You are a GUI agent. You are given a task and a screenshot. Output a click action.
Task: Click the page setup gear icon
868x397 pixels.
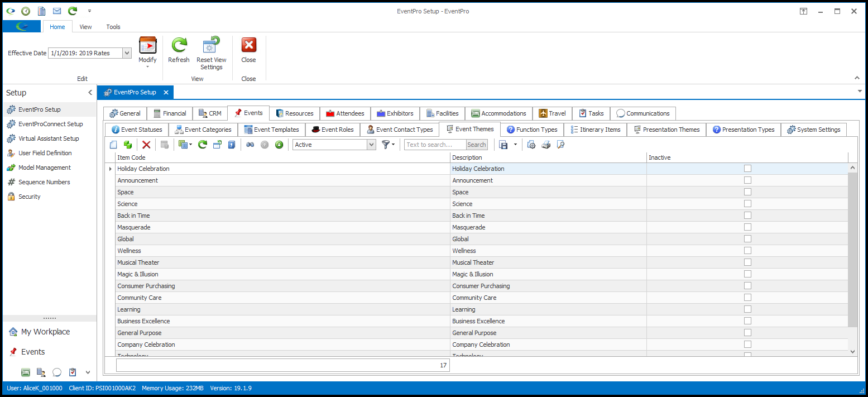(x=531, y=145)
